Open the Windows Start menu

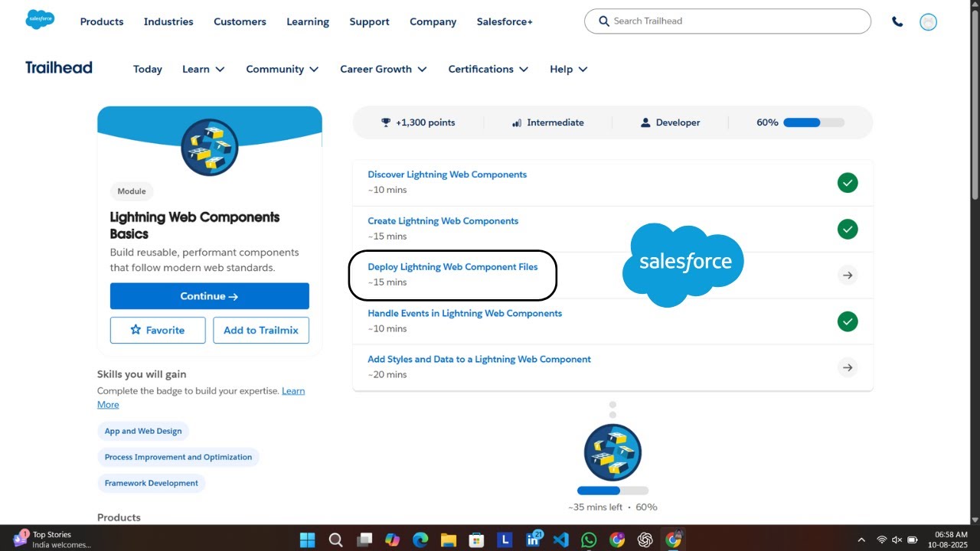pos(307,540)
